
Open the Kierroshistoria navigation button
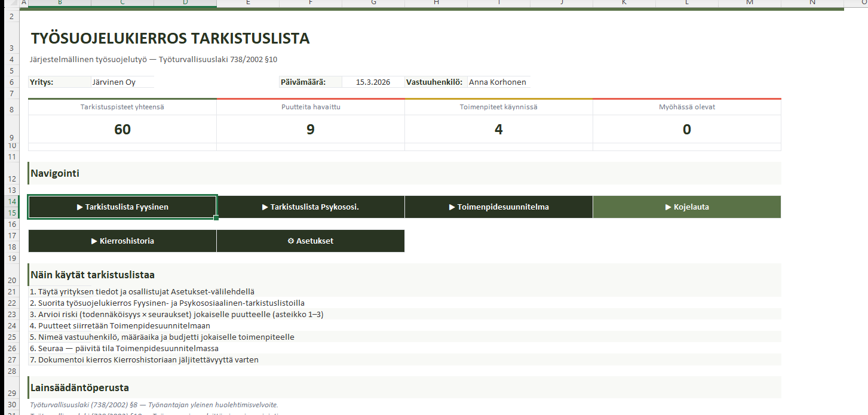coord(122,241)
